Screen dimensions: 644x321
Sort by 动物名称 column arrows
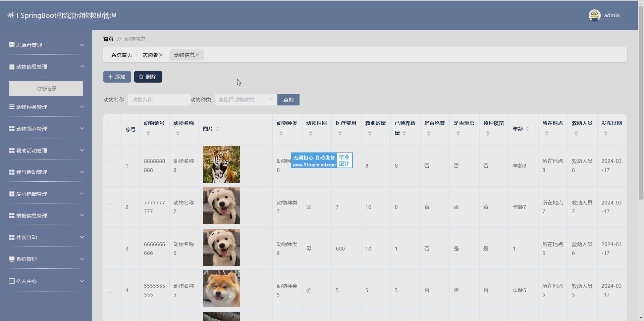(178, 133)
